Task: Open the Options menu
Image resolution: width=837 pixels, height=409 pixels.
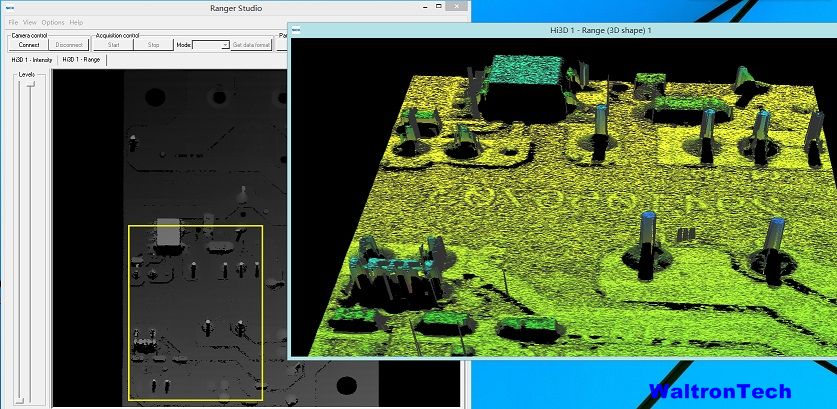Action: tap(52, 22)
